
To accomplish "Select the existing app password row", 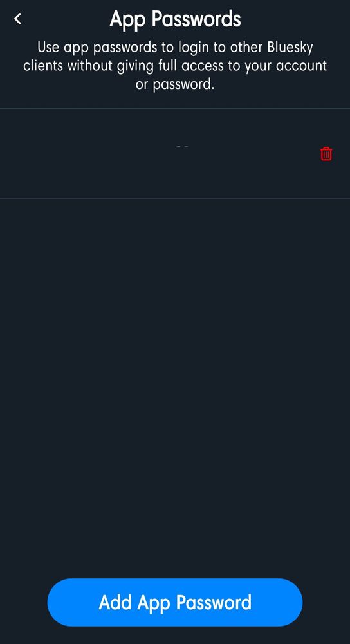I will pyautogui.click(x=175, y=154).
